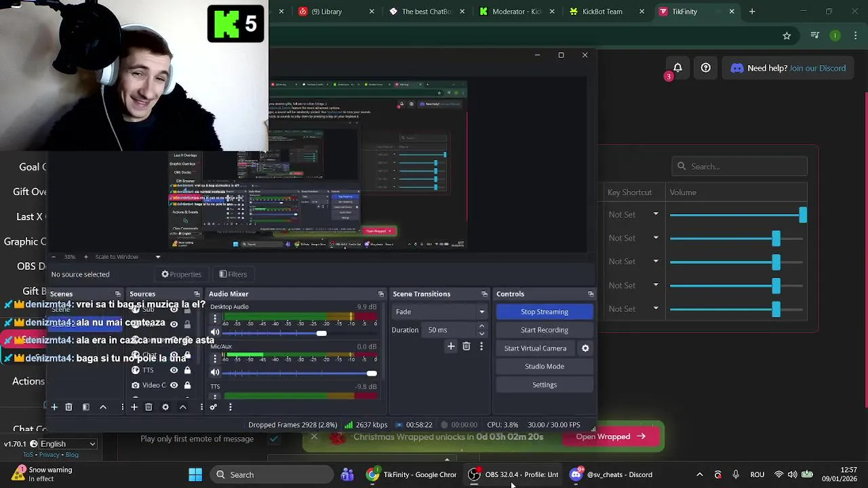Open scene filters icon in Scenes toolbar
The width and height of the screenshot is (868, 488).
point(85,407)
